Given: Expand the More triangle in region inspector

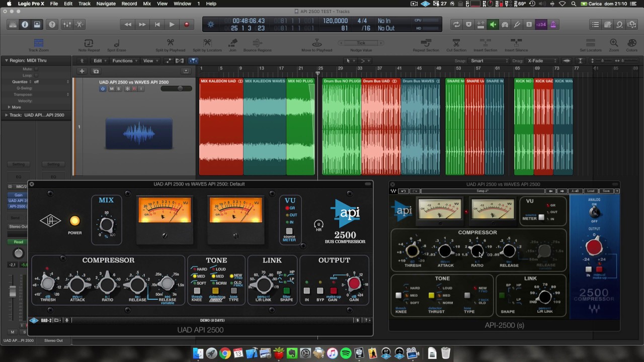Looking at the screenshot, I should pyautogui.click(x=9, y=107).
